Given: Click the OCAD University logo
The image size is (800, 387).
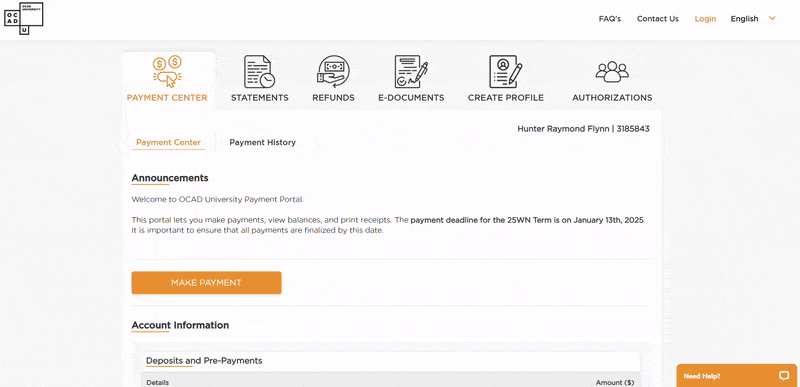Looking at the screenshot, I should coord(23,18).
